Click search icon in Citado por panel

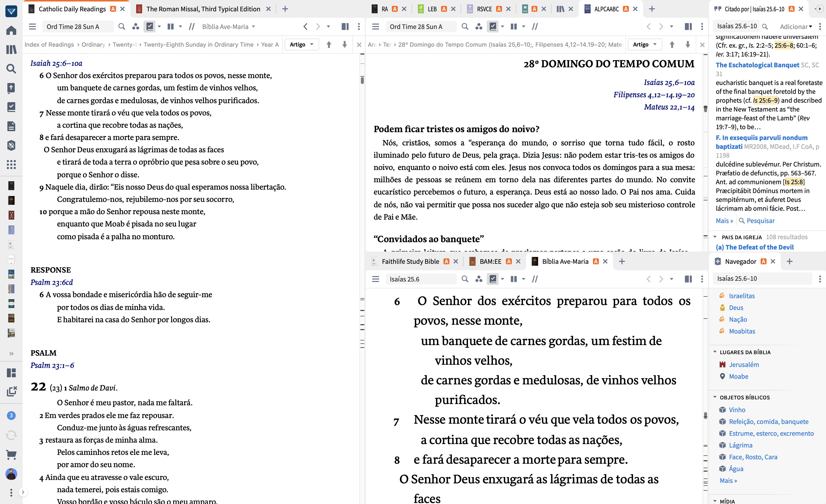765,27
